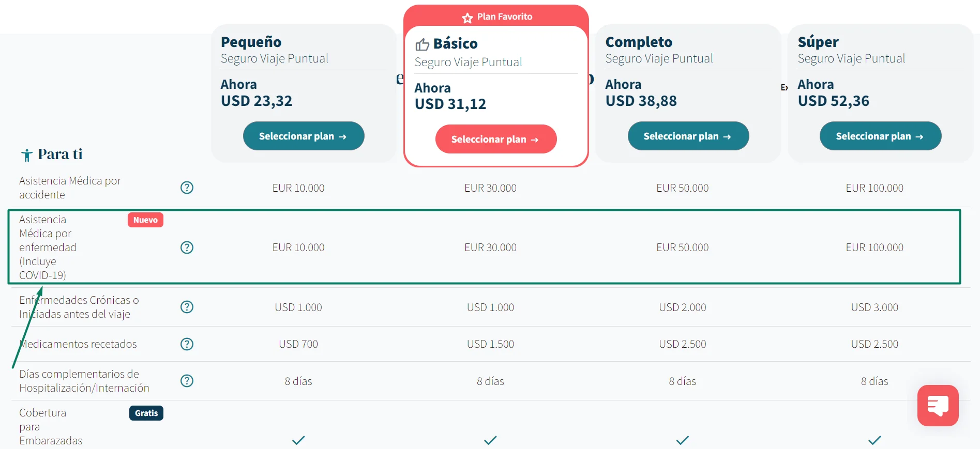Viewport: 980px width, 449px height.
Task: Click the Para ti person icon
Action: tap(27, 155)
